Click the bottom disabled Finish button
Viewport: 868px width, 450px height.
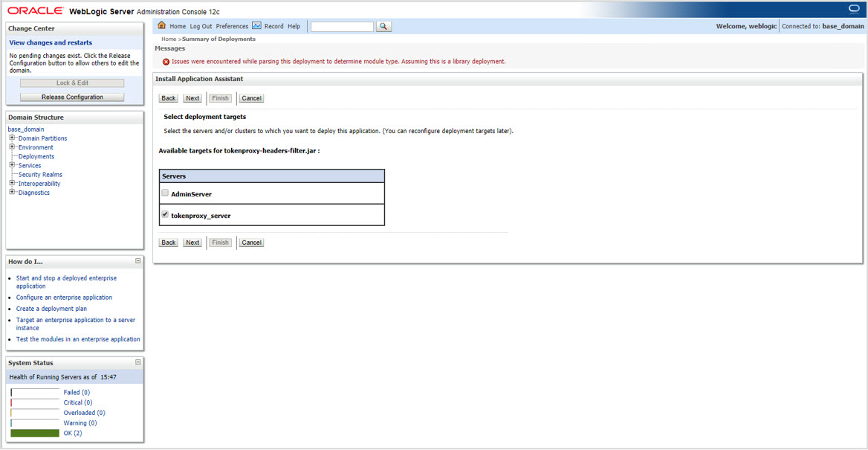pos(220,242)
